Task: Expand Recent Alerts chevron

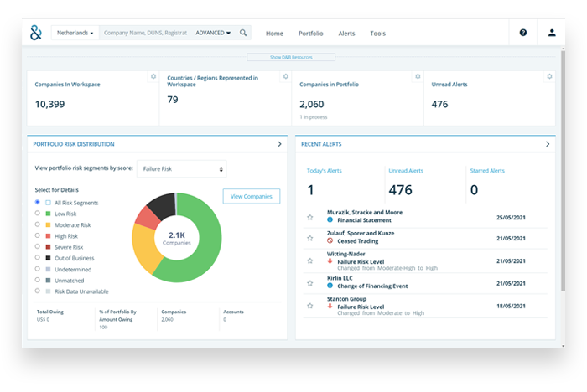Action: tap(548, 144)
